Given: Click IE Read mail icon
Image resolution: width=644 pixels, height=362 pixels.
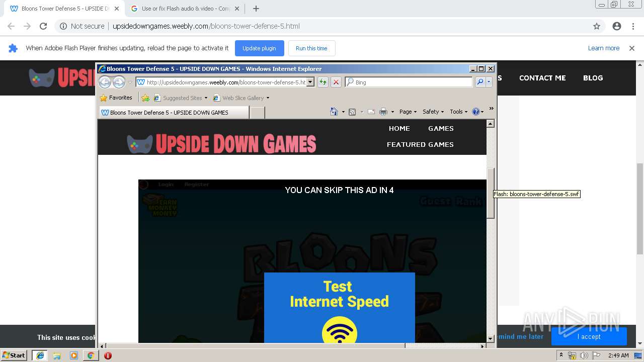Looking at the screenshot, I should [x=371, y=112].
